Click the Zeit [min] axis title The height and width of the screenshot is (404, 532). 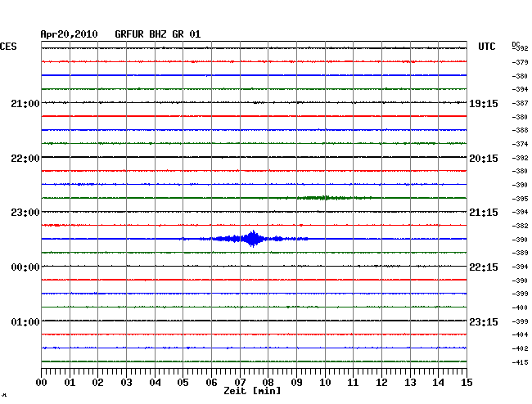252,391
